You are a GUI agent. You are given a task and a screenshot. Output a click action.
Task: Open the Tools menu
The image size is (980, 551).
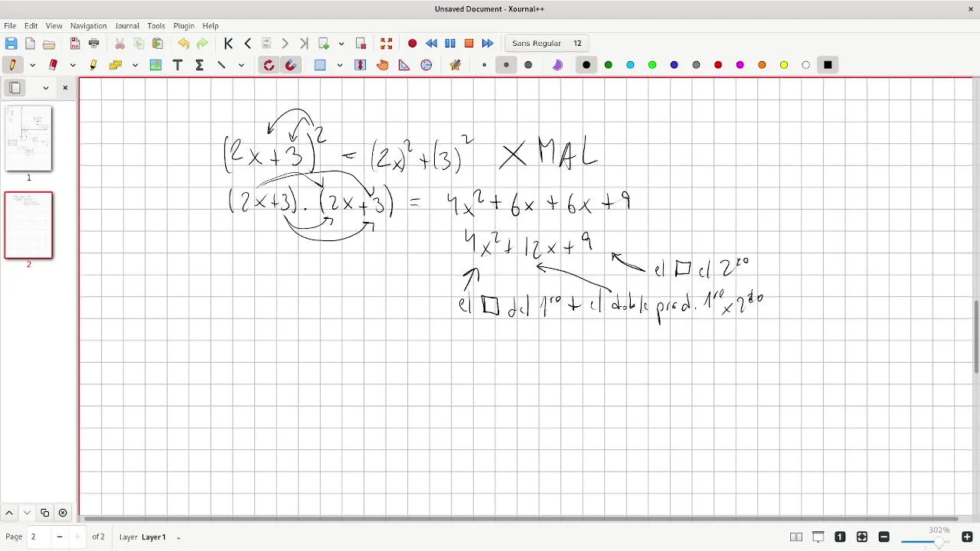click(156, 26)
